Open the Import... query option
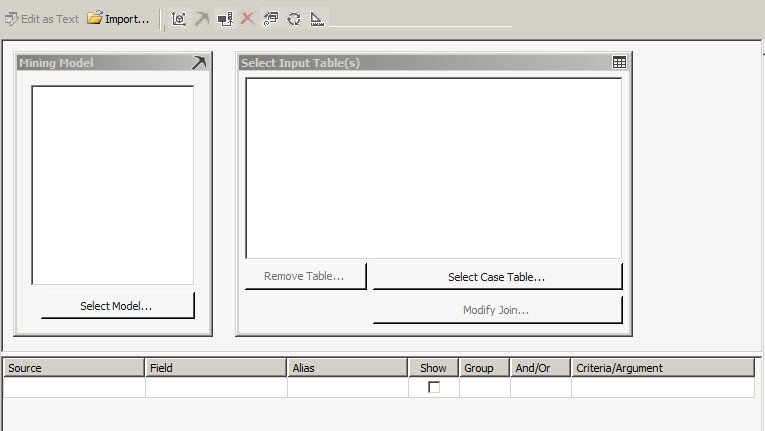The width and height of the screenshot is (765, 431). [x=118, y=19]
